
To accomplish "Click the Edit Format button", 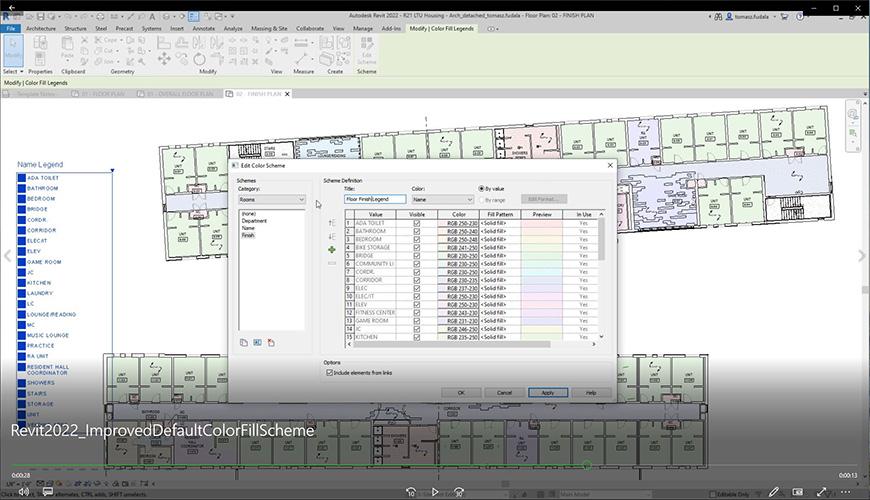I will [544, 199].
